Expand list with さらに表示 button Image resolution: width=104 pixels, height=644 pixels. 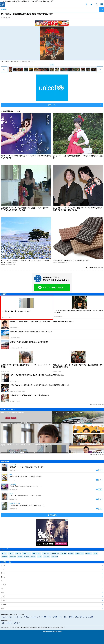52,515
